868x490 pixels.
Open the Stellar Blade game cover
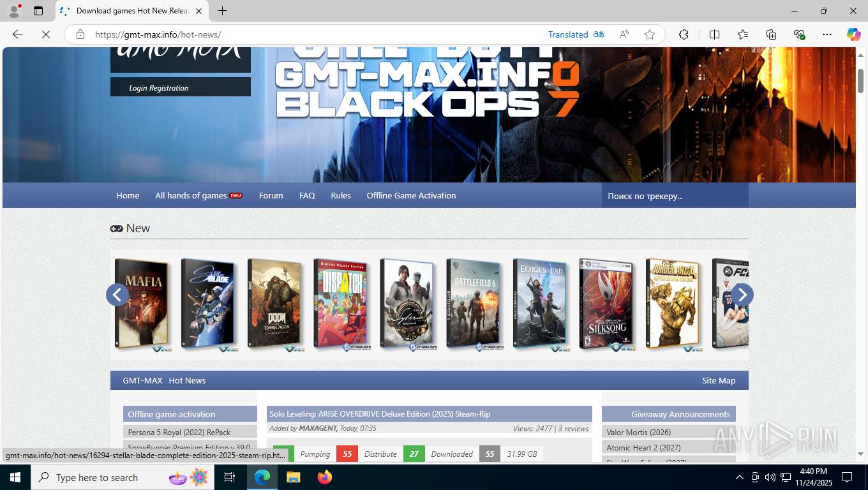[208, 304]
